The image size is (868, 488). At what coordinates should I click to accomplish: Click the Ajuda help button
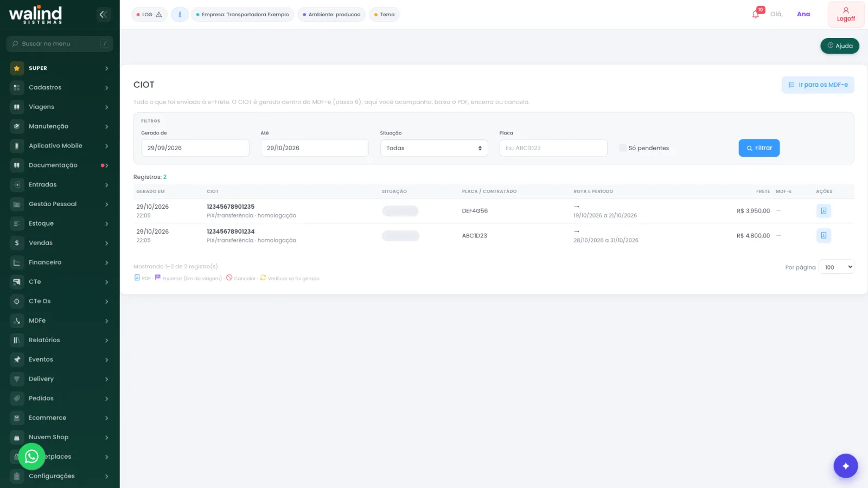pos(839,46)
